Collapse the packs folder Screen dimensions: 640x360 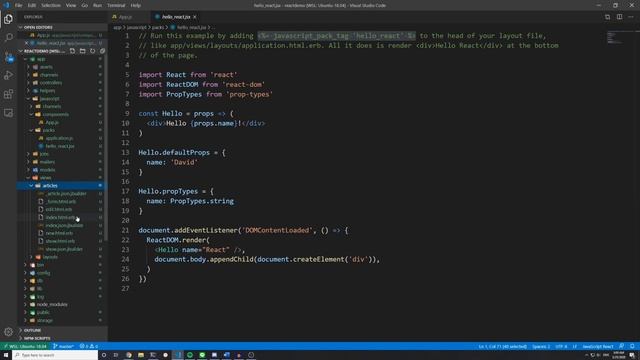[x=31, y=130]
